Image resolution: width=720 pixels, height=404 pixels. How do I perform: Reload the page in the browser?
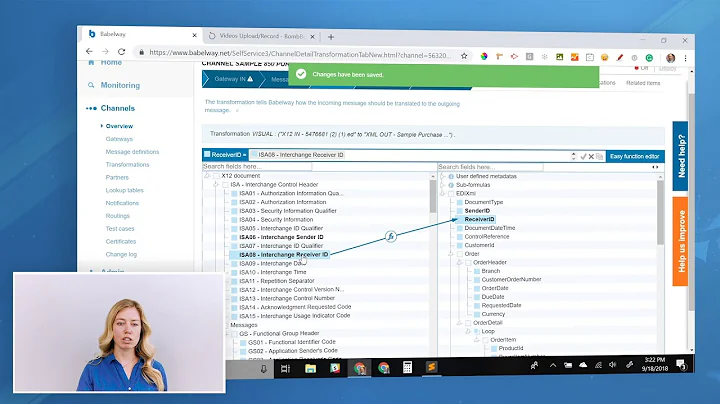pos(121,51)
